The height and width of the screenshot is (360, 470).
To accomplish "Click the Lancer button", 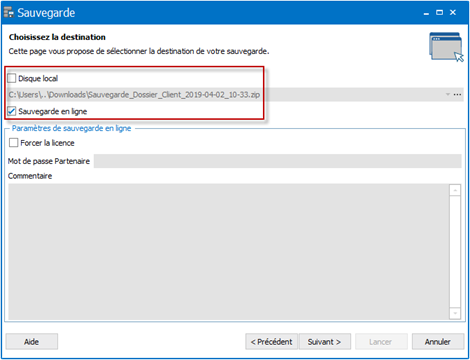I will [x=381, y=342].
